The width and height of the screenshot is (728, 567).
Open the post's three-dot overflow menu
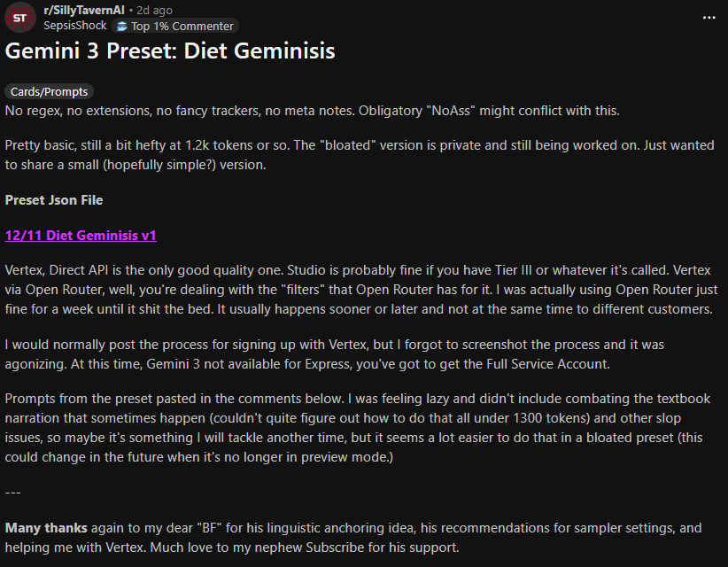click(709, 18)
